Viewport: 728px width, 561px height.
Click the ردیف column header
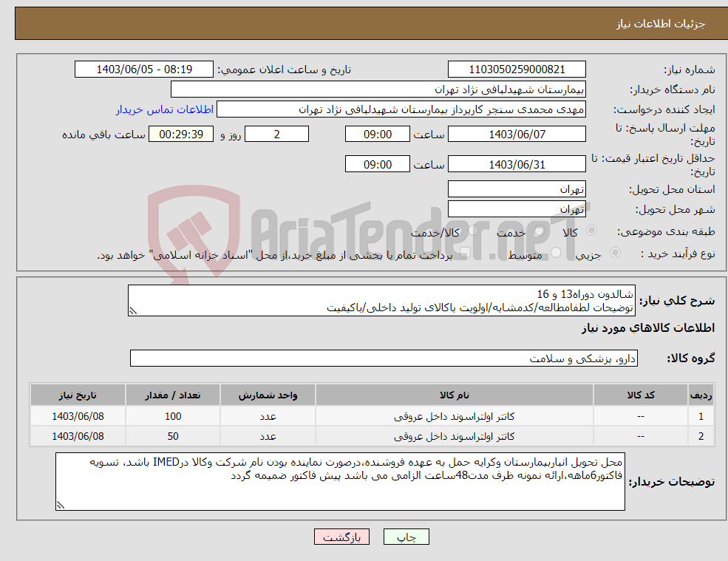(x=701, y=395)
